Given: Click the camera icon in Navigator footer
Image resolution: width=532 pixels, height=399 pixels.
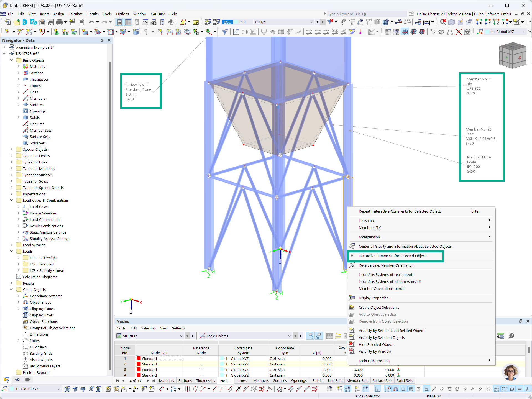Looking at the screenshot, I should (x=28, y=380).
